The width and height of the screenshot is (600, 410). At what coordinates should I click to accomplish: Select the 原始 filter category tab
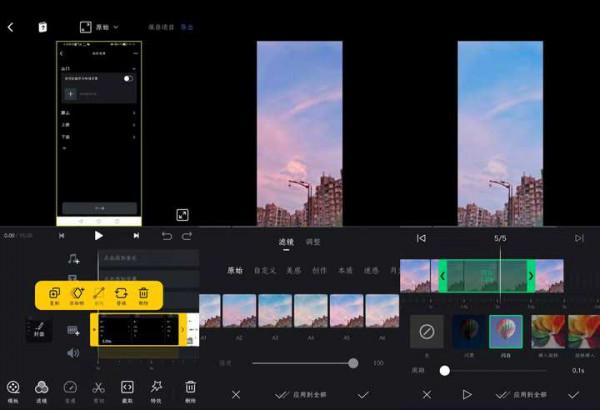tap(235, 270)
